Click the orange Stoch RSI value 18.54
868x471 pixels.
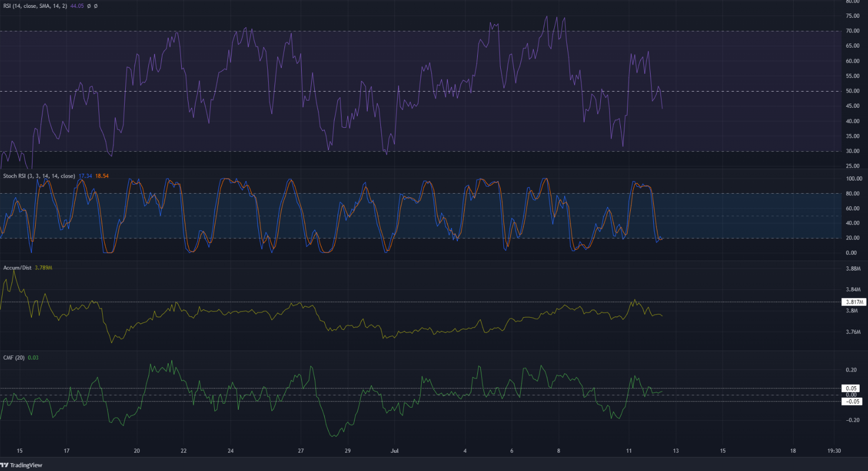(102, 176)
